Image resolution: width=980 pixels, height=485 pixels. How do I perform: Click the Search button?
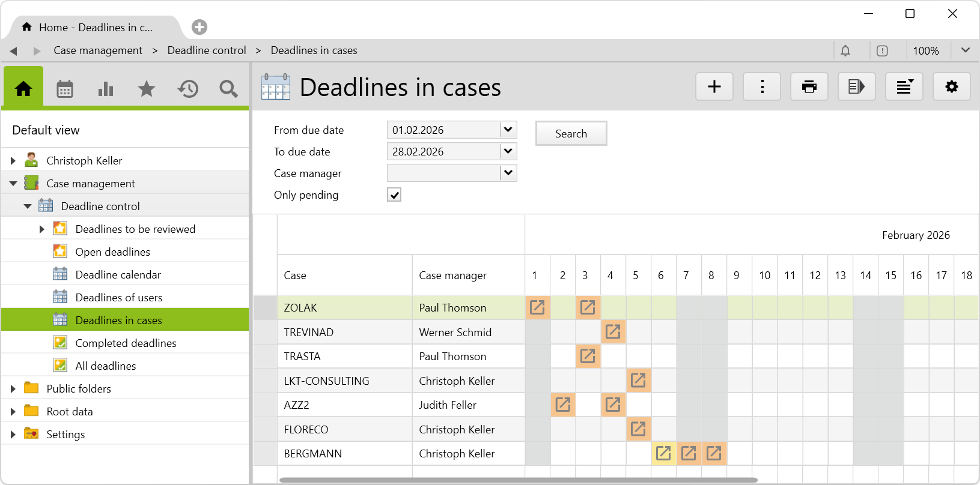[571, 133]
